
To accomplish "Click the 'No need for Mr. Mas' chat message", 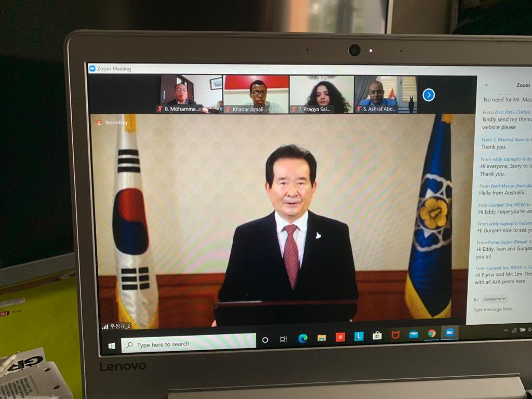I will (x=508, y=100).
